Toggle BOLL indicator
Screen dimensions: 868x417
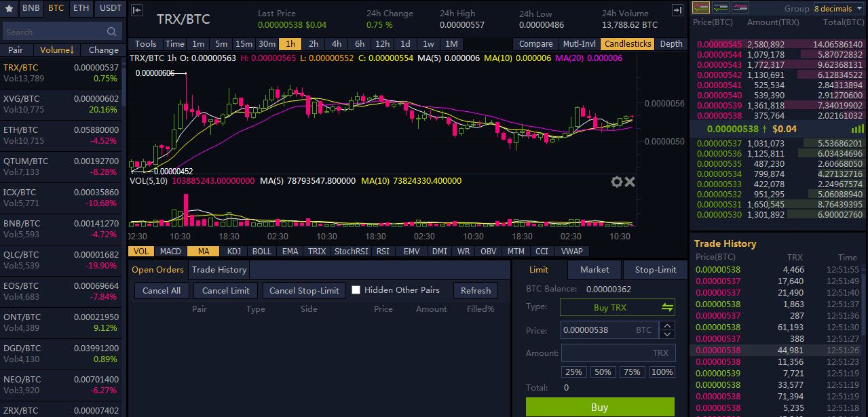click(262, 251)
